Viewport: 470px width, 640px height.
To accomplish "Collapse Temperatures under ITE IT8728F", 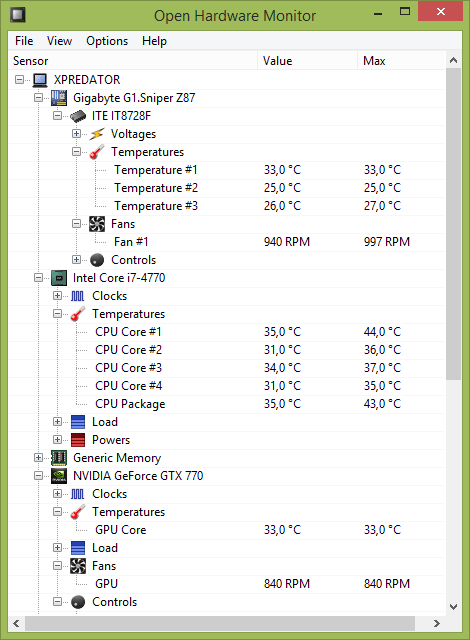I will 76,152.
